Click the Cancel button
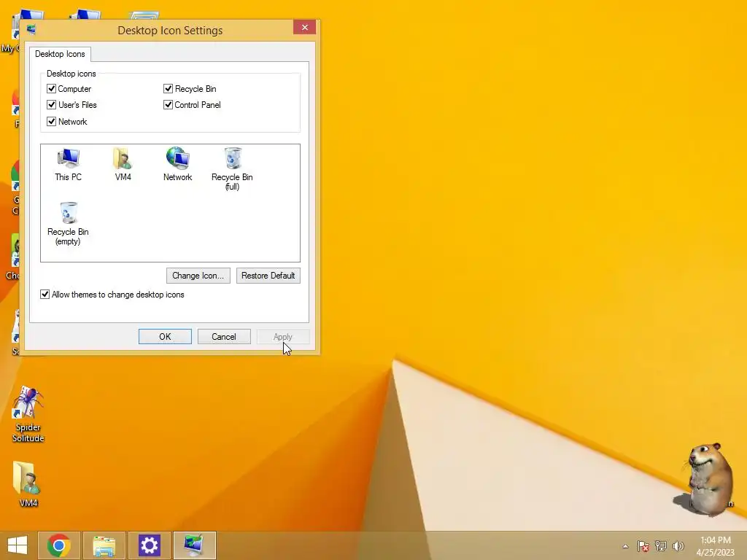The height and width of the screenshot is (560, 747). (x=224, y=337)
